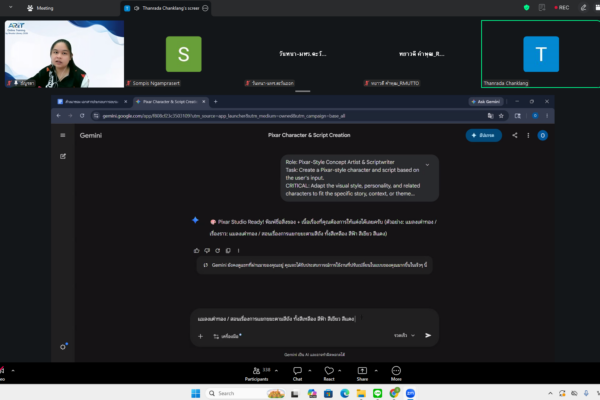Send the prompt with the arrow icon
The width and height of the screenshot is (600, 400).
428,335
